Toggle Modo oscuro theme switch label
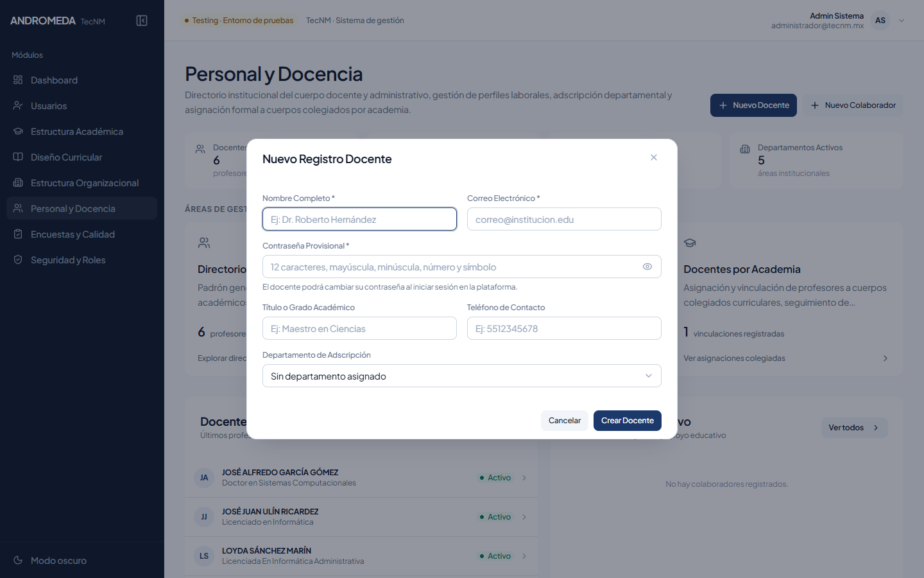Screen dimensions: 924x578 pos(58,560)
